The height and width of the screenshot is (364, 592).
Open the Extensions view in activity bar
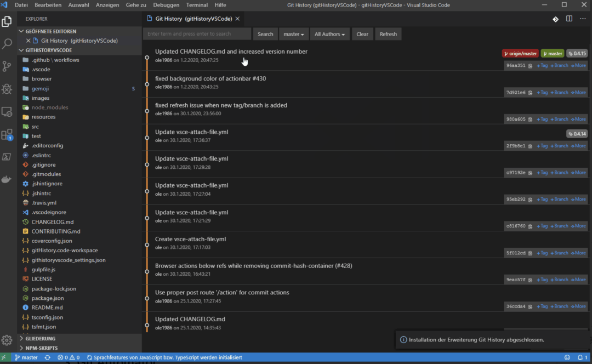pyautogui.click(x=7, y=134)
